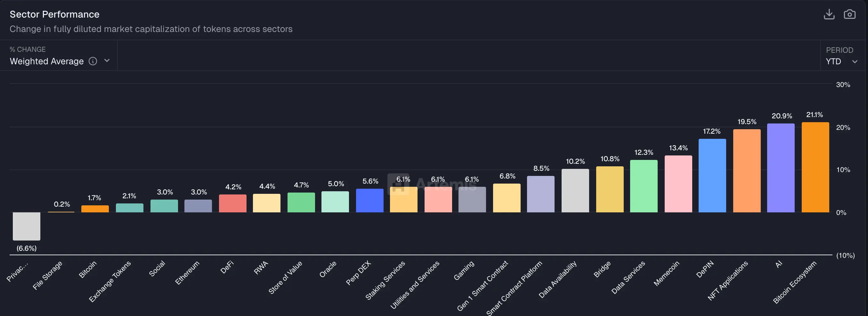Screen dimensions: 868x316
Task: Click the camera screenshot icon
Action: pyautogui.click(x=850, y=14)
